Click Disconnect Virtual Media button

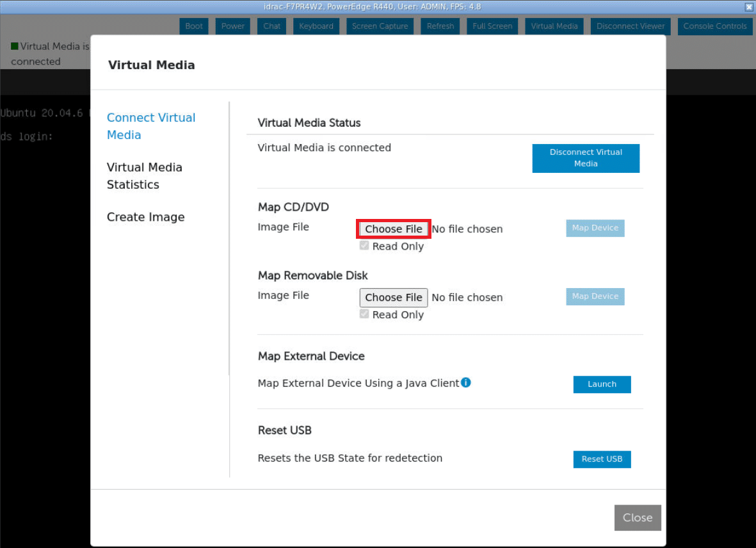coord(586,158)
